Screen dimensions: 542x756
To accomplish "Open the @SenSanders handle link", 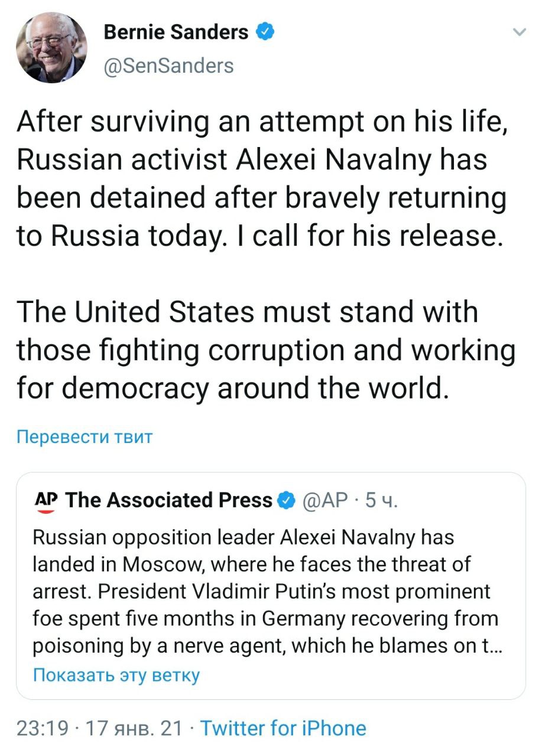I will point(168,65).
